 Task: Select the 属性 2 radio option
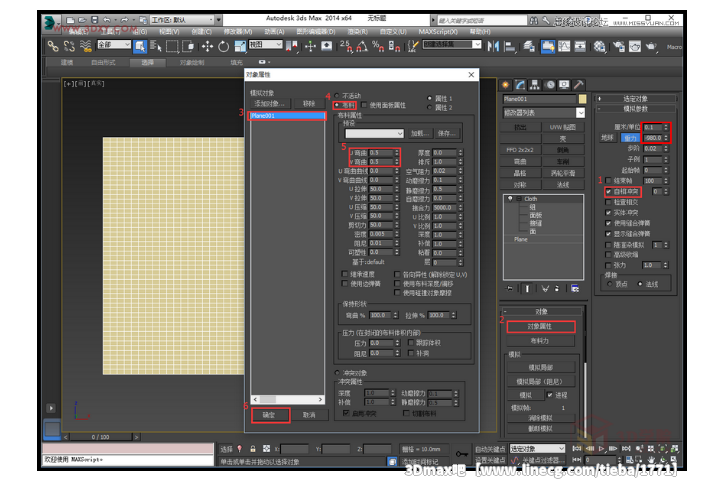(x=429, y=107)
